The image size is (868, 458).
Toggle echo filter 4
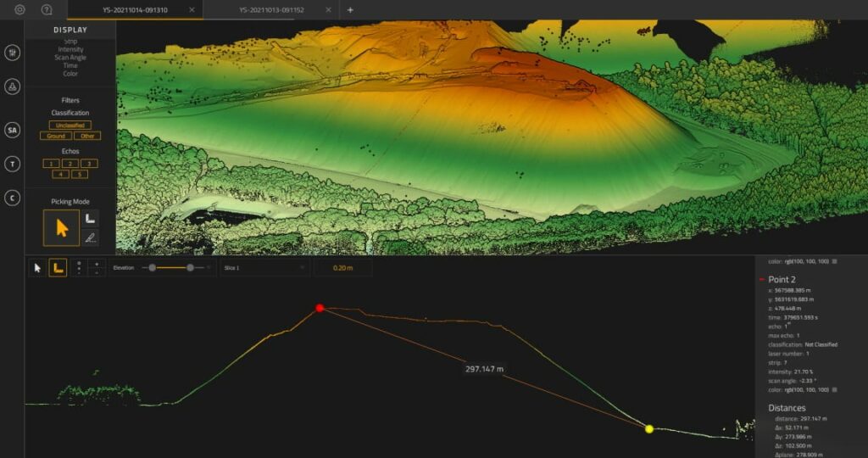click(60, 174)
